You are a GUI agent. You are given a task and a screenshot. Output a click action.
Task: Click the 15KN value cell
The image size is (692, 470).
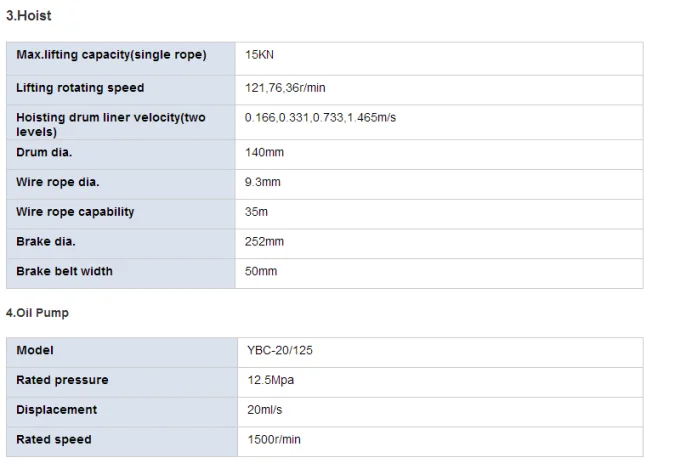[259, 55]
